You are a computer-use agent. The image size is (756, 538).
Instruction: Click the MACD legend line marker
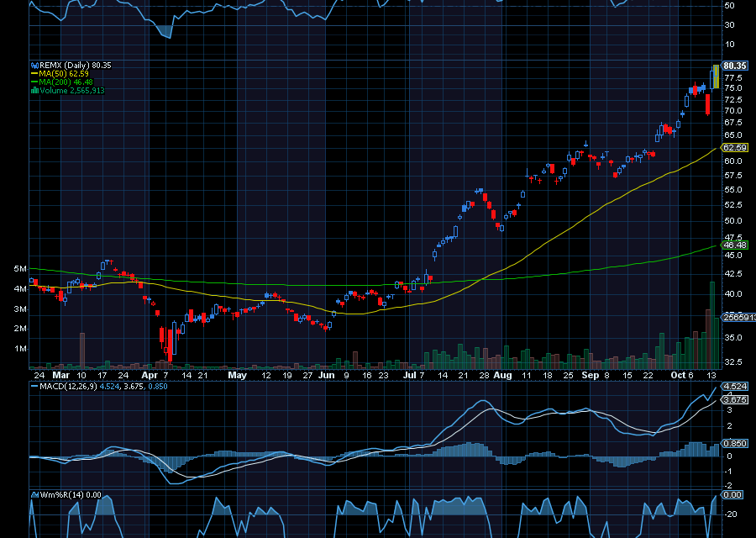(34, 387)
